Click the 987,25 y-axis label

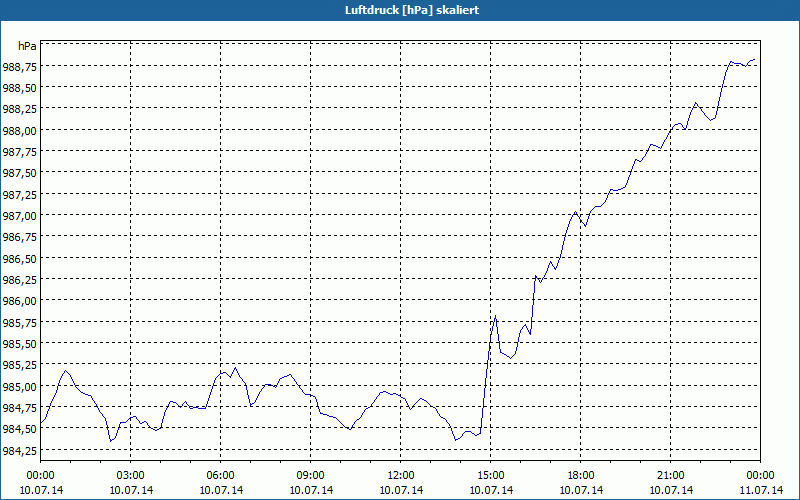[20, 194]
